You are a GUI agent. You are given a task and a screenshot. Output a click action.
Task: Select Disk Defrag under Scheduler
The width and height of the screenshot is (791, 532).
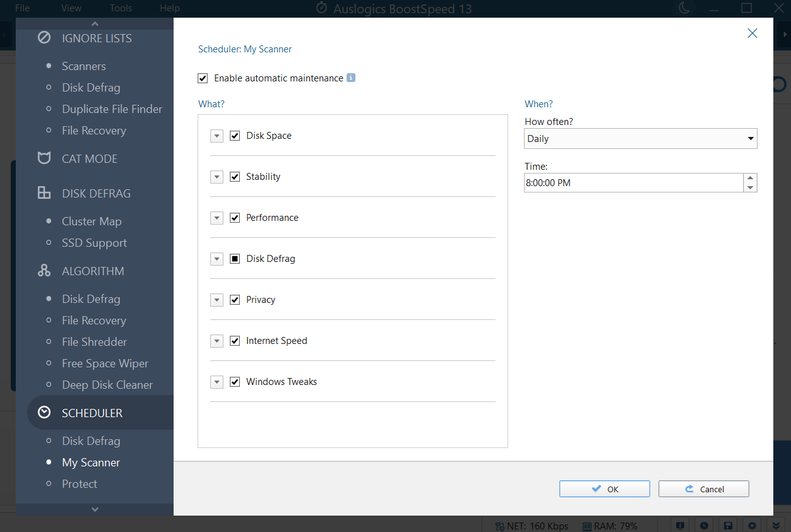(91, 441)
